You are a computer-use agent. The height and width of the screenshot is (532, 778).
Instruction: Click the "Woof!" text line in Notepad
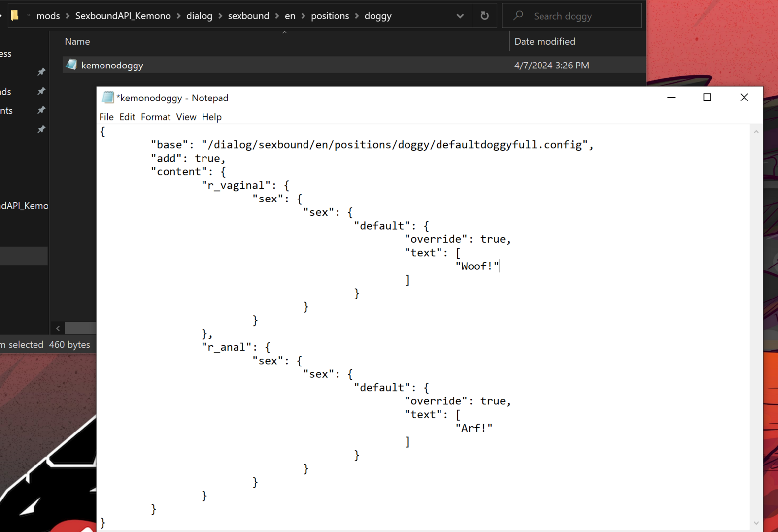[x=477, y=266]
